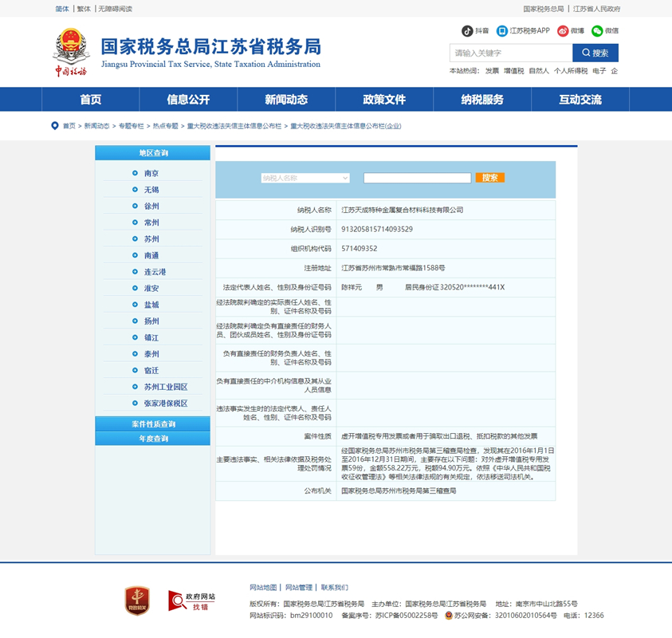This screenshot has height=638, width=672.
Task: Open the 网站地图 footer link
Action: coord(263,588)
